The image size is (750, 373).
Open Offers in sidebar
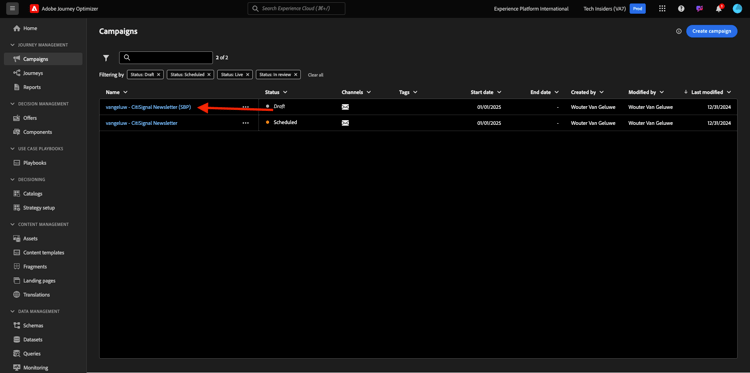coord(43,118)
